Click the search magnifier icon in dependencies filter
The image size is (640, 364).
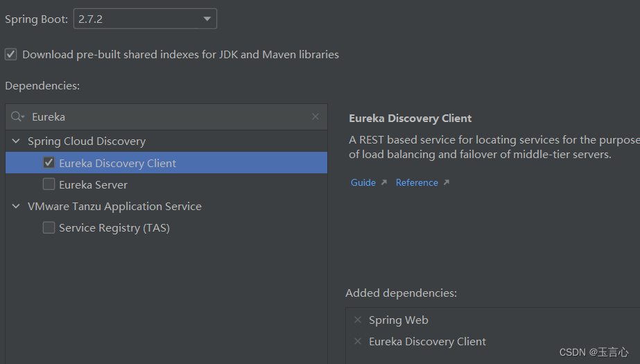17,116
